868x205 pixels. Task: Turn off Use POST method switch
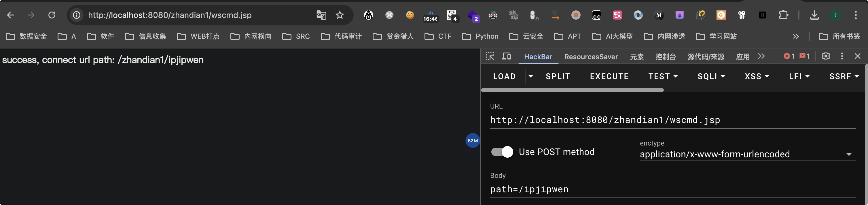[x=502, y=152]
